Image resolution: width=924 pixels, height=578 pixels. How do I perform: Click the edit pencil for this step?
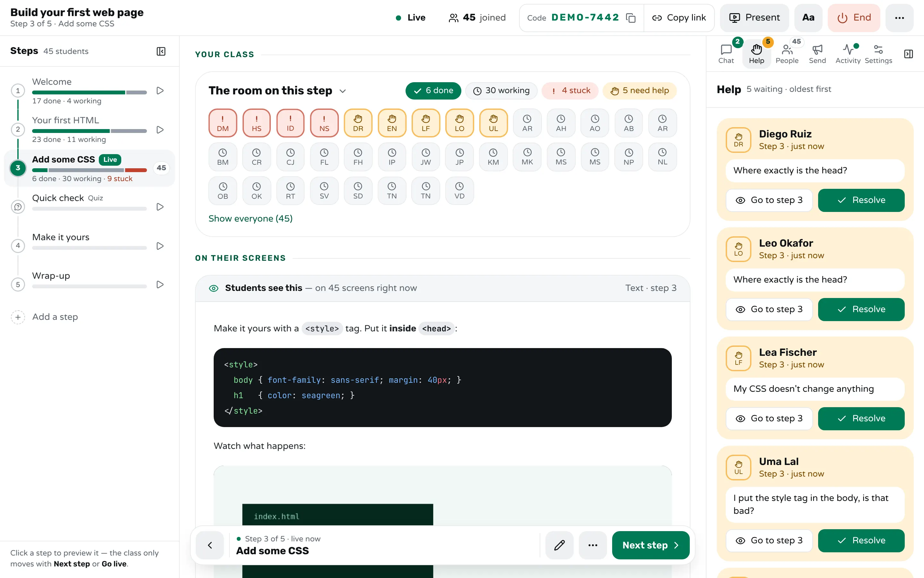pos(559,545)
